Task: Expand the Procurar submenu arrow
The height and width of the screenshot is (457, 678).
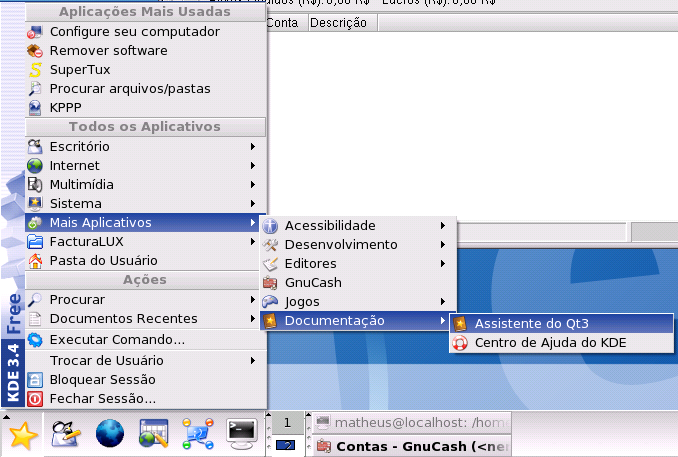Action: (253, 300)
